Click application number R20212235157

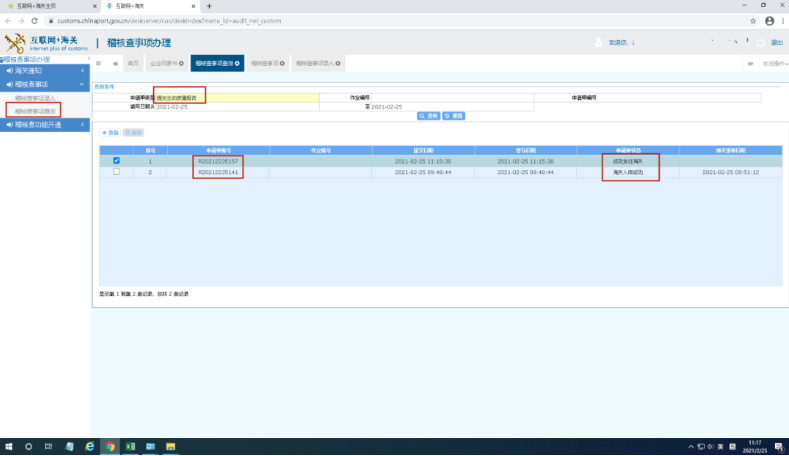click(x=218, y=161)
